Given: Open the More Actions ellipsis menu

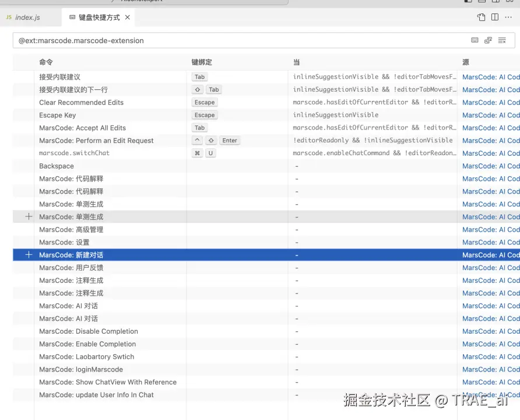Looking at the screenshot, I should coord(507,17).
